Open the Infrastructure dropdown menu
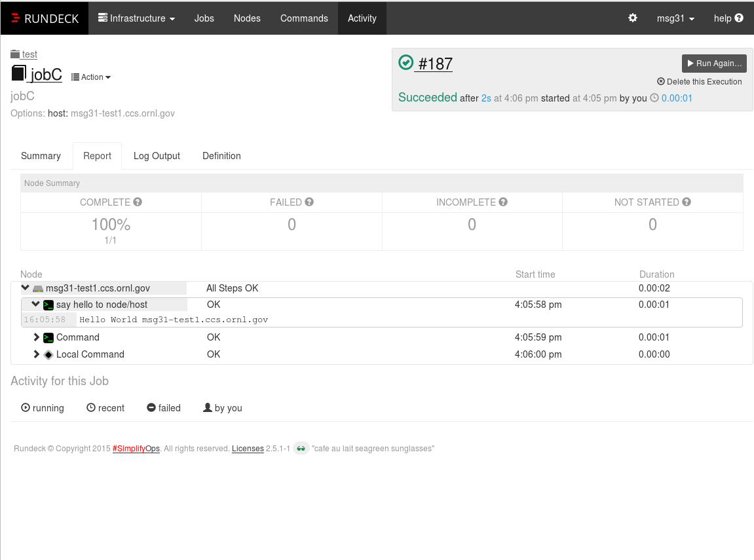The image size is (754, 560). pos(136,18)
